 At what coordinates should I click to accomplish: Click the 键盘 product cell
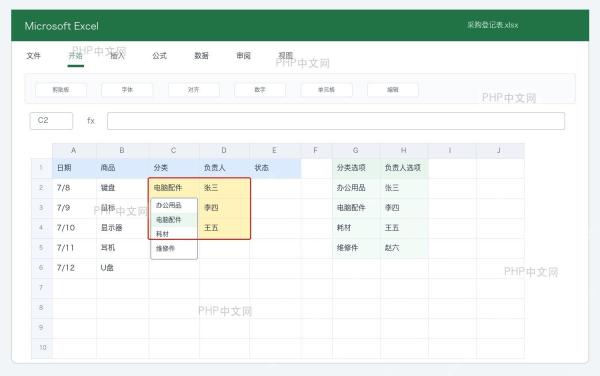click(x=122, y=188)
